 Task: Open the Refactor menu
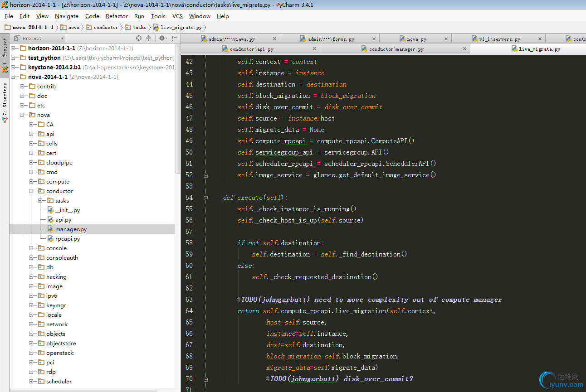coord(117,16)
